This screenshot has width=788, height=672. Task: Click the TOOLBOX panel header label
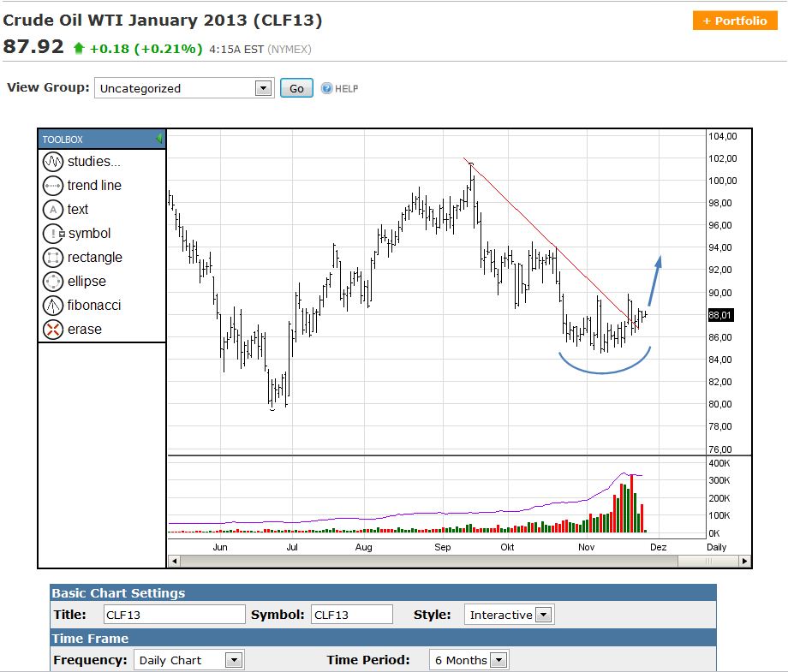pyautogui.click(x=63, y=140)
